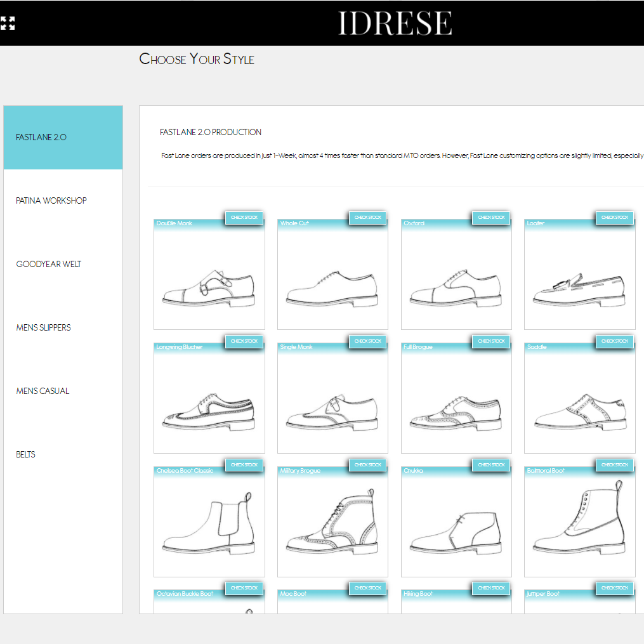
Task: Open the Goodyear Welt category
Action: 63,264
